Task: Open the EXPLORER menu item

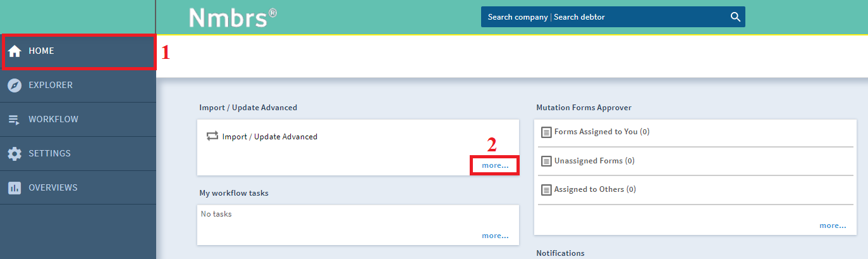Action: pos(78,85)
